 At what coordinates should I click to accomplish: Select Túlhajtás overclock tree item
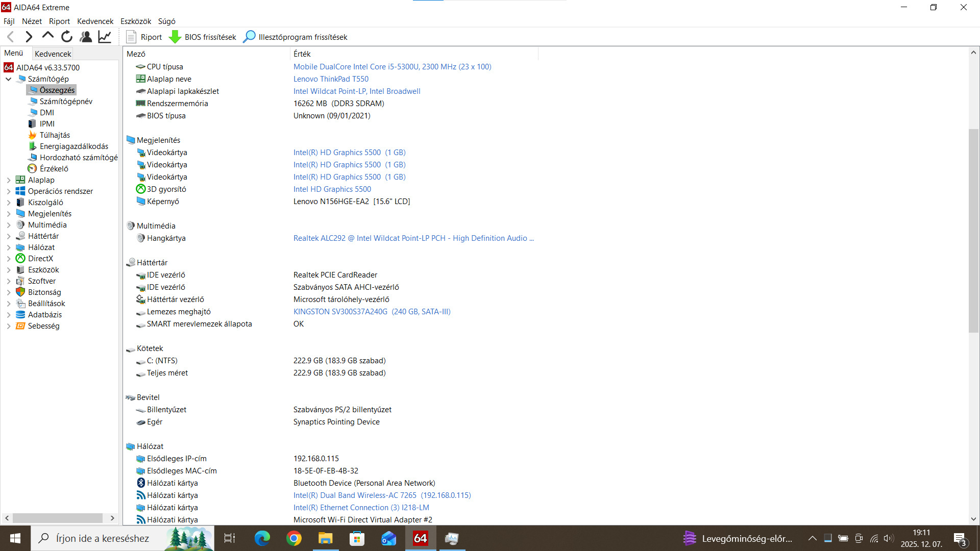click(x=55, y=135)
